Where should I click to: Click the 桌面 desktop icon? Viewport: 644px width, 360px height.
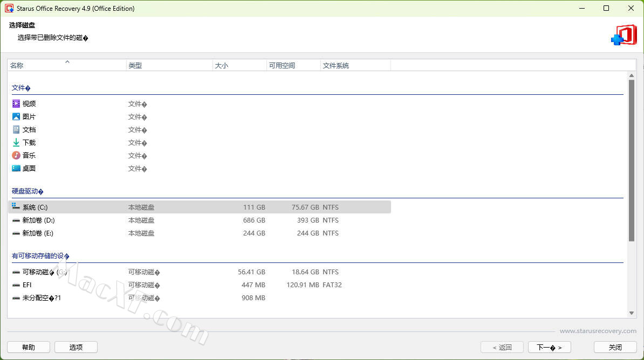pos(16,168)
